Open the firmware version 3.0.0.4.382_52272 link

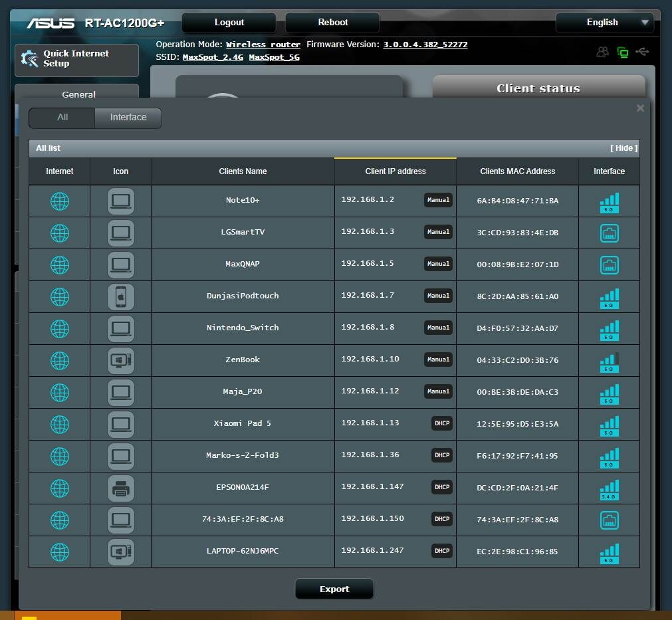point(425,45)
